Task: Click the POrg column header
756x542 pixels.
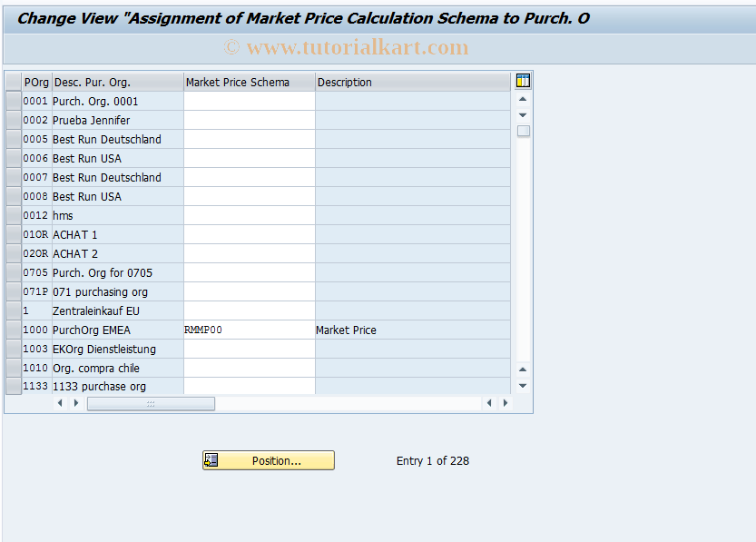Action: point(35,81)
